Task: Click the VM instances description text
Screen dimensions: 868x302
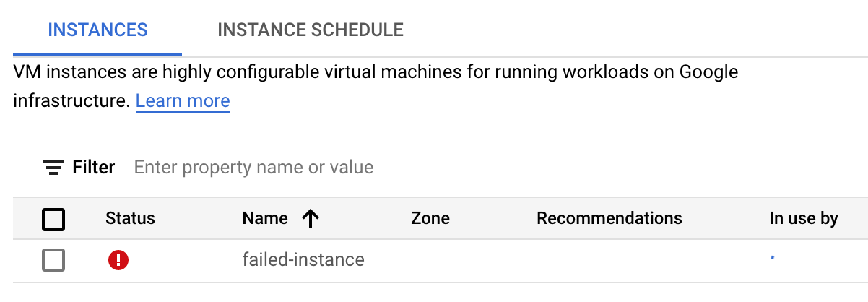Action: (x=376, y=72)
